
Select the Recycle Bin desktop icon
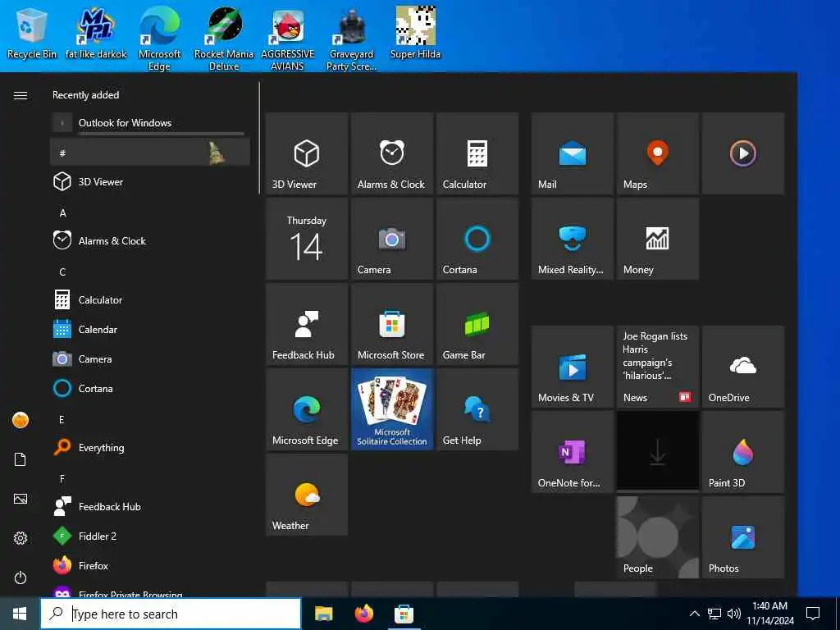pos(32,33)
